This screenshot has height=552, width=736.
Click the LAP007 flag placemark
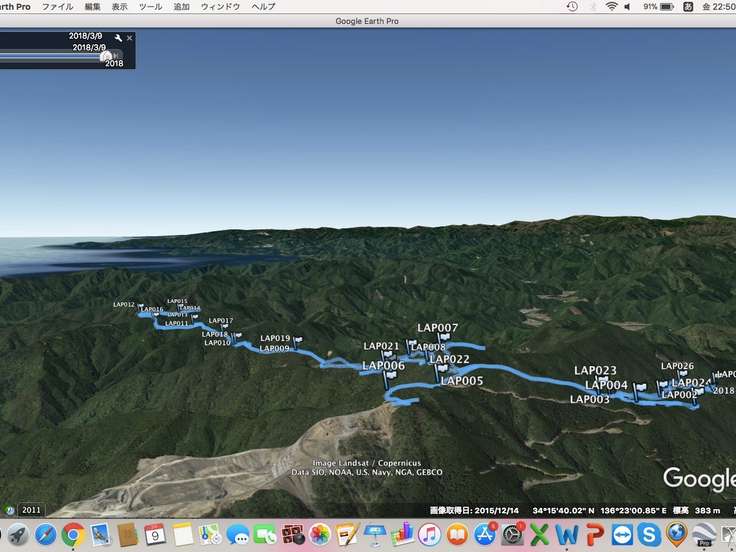click(445, 340)
